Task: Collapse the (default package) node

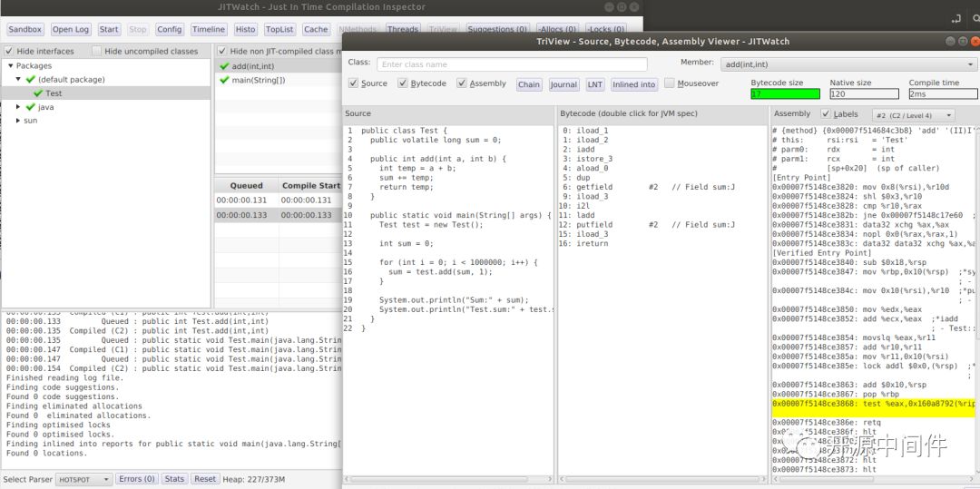Action: click(x=19, y=79)
